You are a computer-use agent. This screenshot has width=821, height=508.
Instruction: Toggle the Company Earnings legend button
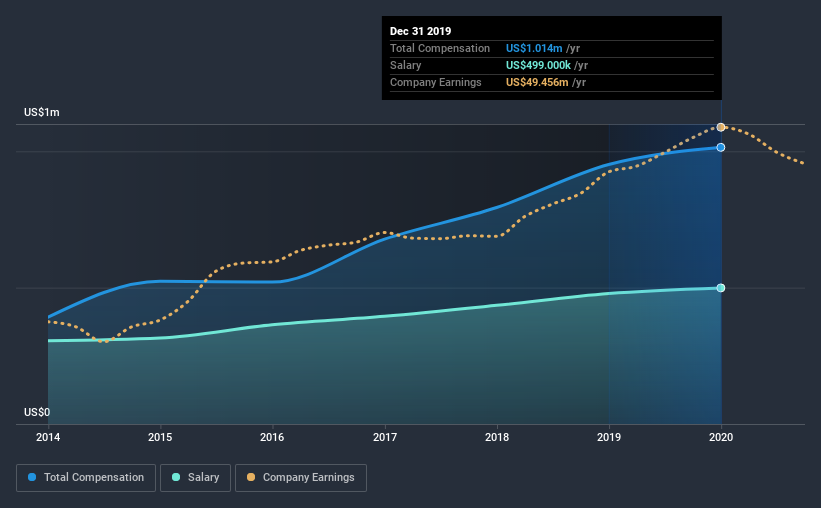(x=301, y=478)
